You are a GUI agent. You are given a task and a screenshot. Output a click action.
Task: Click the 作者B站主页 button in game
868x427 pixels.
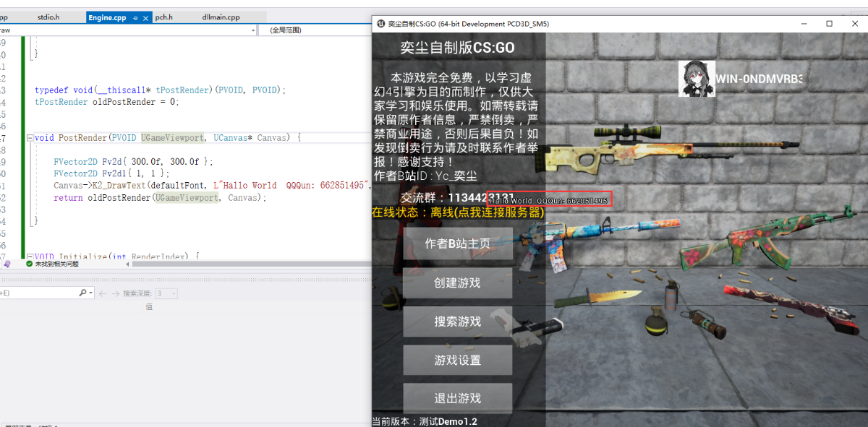pyautogui.click(x=457, y=243)
